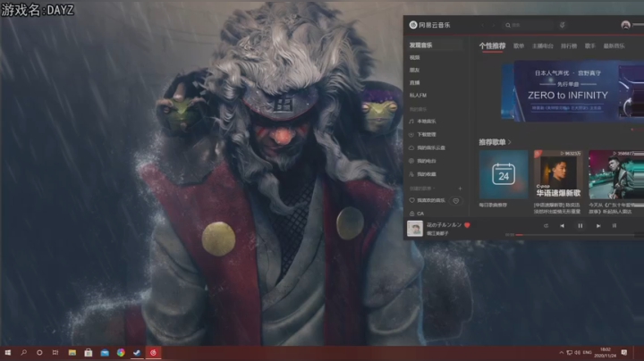The width and height of the screenshot is (644, 361).
Task: Open my collection icon in sidebar
Action: [x=411, y=174]
